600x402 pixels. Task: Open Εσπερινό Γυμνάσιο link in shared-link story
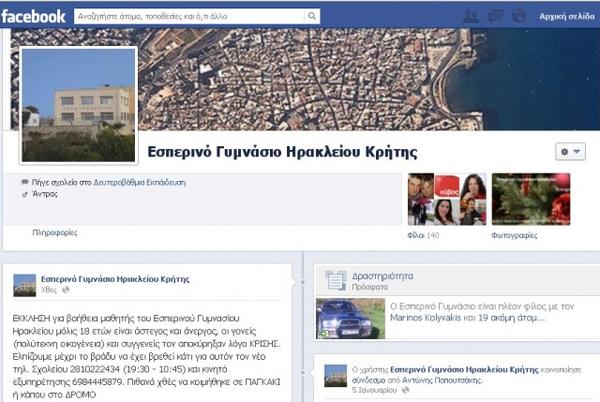point(464,369)
